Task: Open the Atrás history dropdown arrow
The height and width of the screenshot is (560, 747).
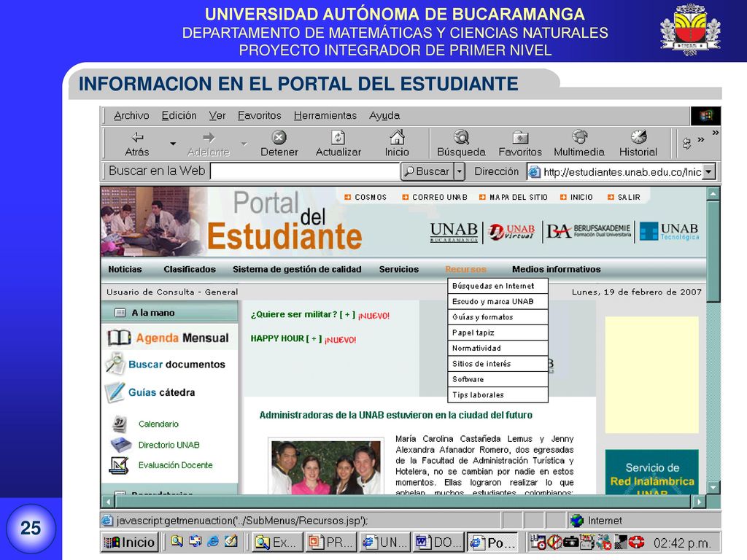Action: click(x=173, y=144)
